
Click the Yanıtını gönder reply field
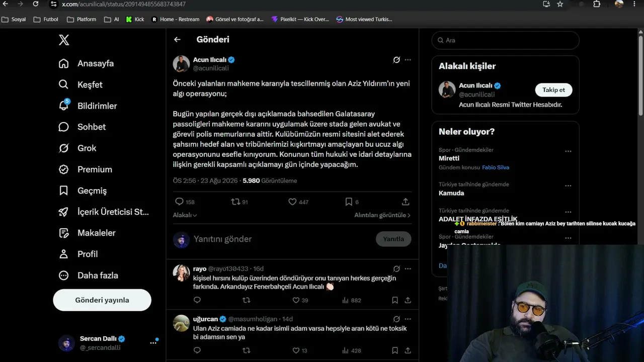point(282,239)
